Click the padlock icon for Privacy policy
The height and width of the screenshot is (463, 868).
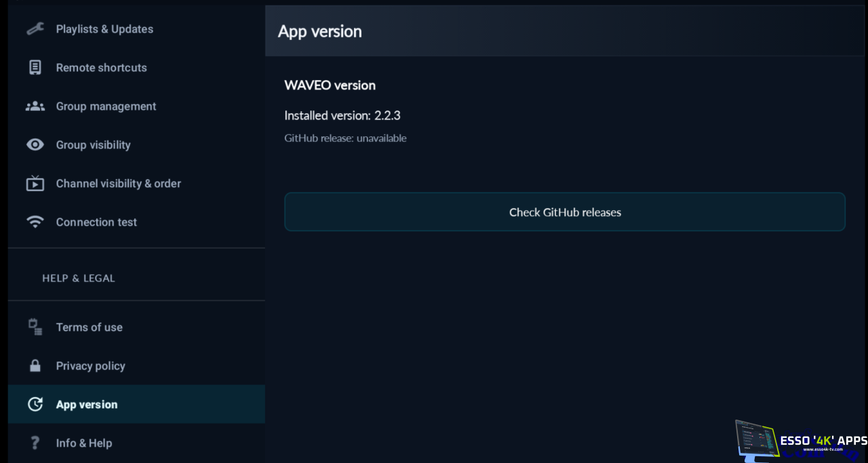click(35, 365)
